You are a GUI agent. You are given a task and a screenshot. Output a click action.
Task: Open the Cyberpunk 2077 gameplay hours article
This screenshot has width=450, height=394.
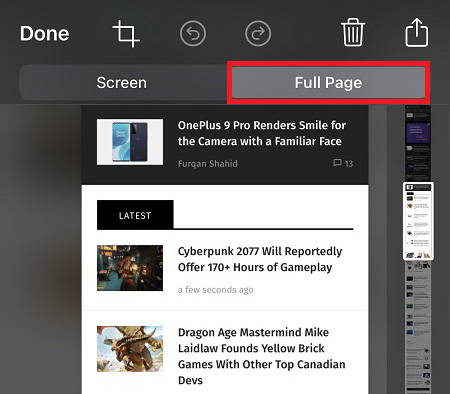260,259
